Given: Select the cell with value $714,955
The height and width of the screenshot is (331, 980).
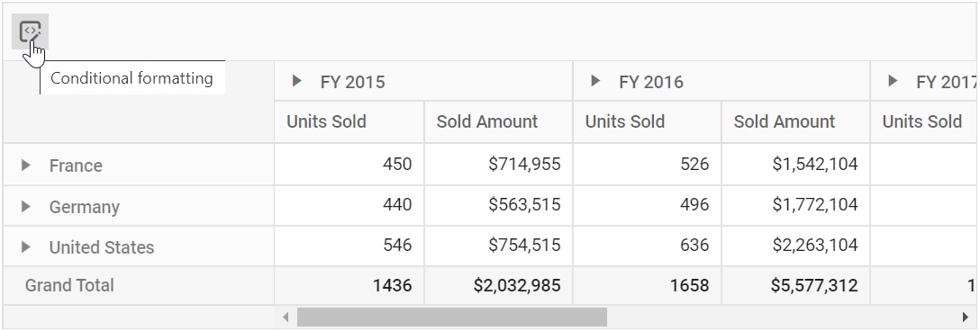Looking at the screenshot, I should pos(498,165).
